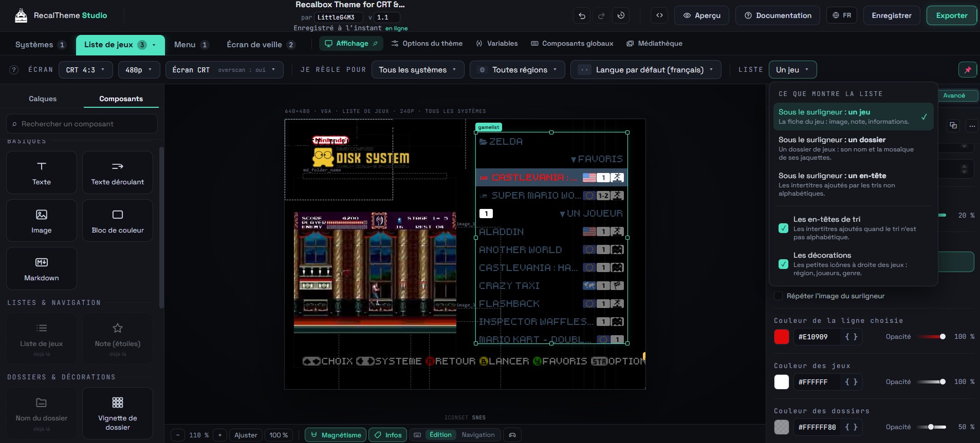Click the gamepad icon in bottom bar
980x443 pixels.
coord(512,435)
